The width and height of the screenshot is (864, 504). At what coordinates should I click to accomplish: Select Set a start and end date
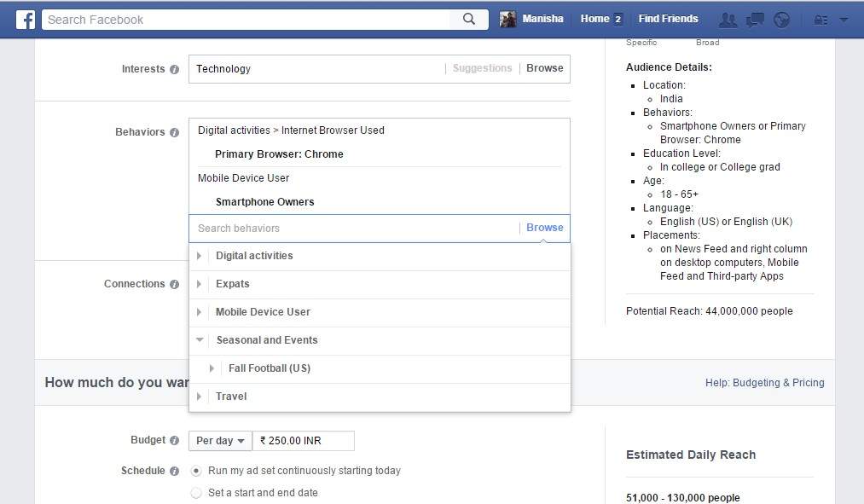pos(196,493)
